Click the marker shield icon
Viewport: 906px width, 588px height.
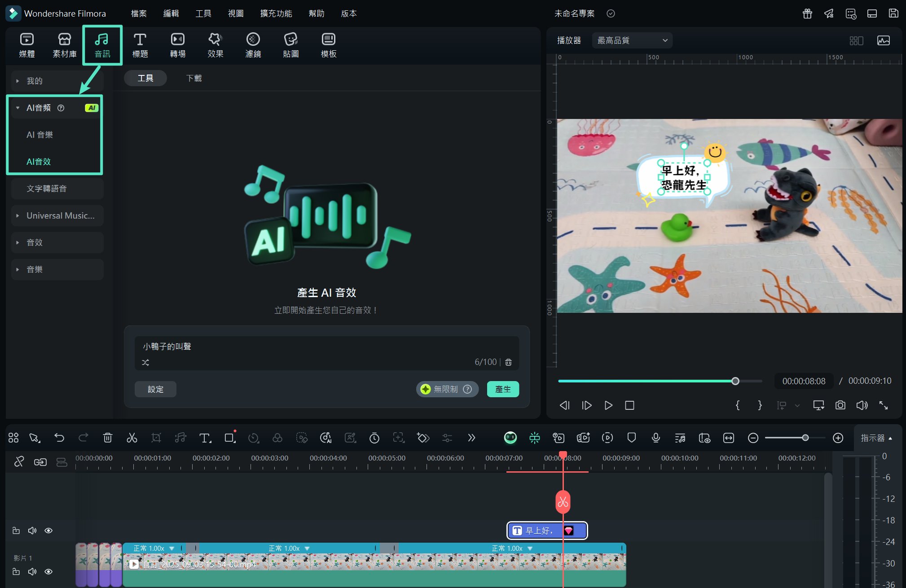tap(632, 438)
